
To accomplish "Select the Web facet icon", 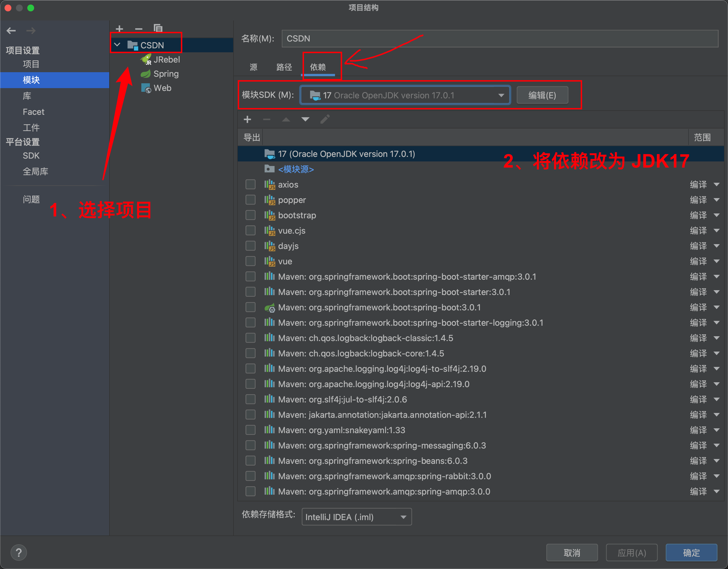I will point(146,88).
